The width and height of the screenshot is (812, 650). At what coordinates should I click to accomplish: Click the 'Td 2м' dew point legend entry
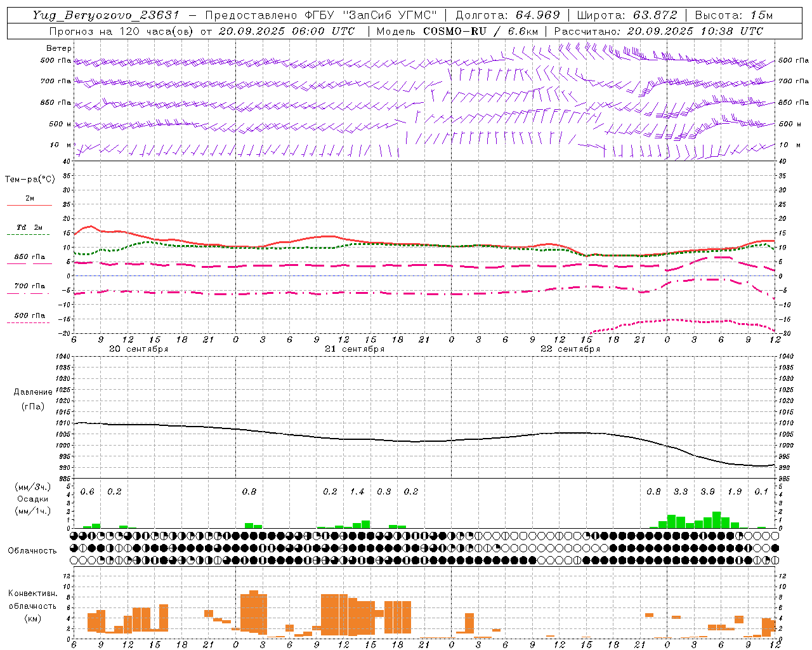29,227
